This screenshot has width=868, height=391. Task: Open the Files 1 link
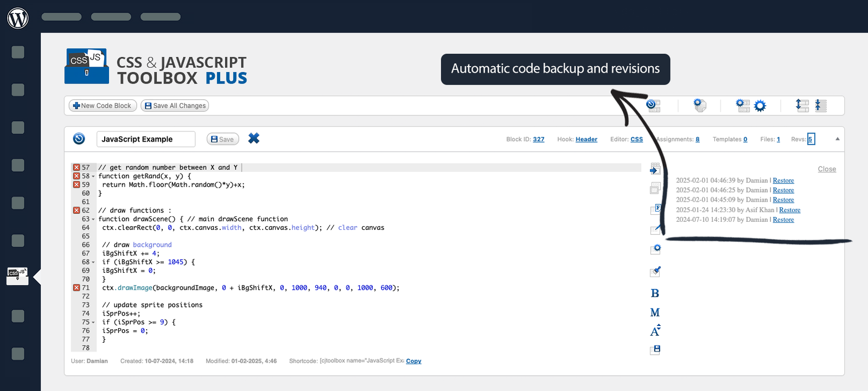pos(778,139)
